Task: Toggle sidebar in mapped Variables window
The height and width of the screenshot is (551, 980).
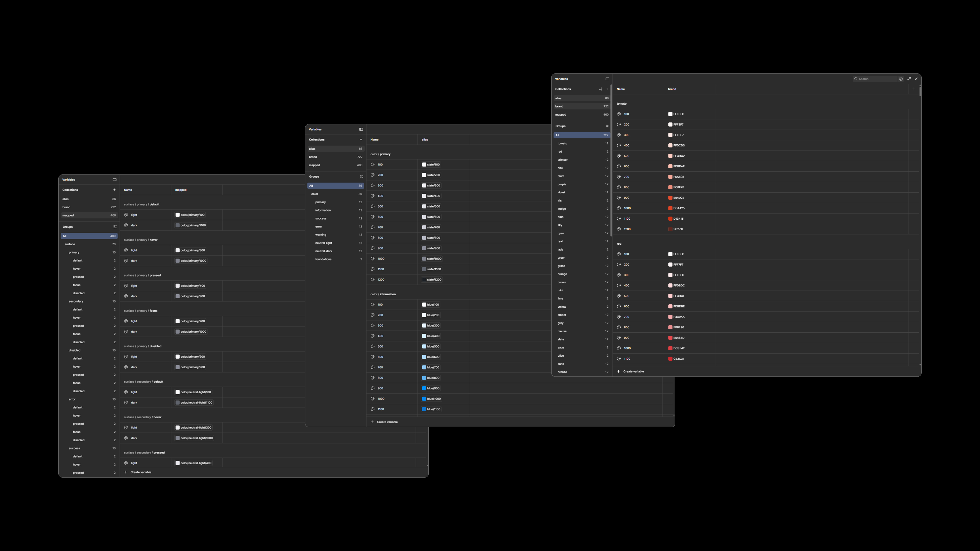Action: [115, 180]
